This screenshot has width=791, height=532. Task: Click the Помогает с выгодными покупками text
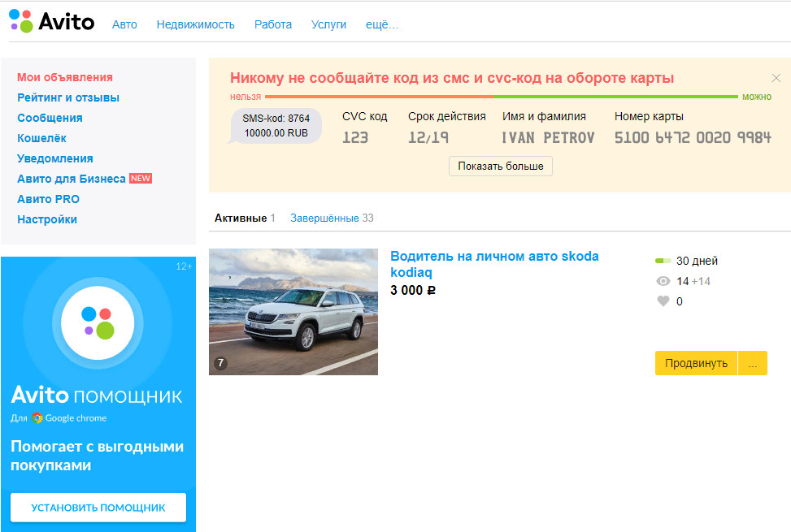(97, 456)
